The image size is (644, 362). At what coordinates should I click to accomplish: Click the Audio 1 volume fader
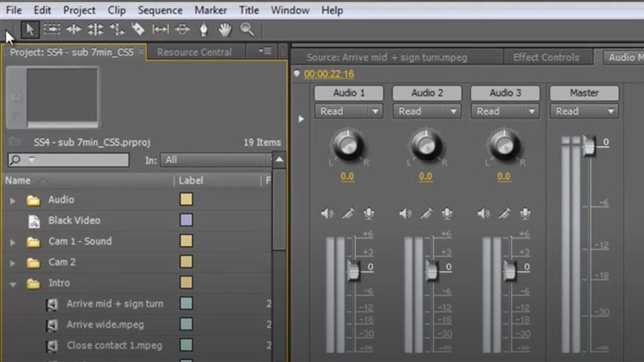(353, 270)
